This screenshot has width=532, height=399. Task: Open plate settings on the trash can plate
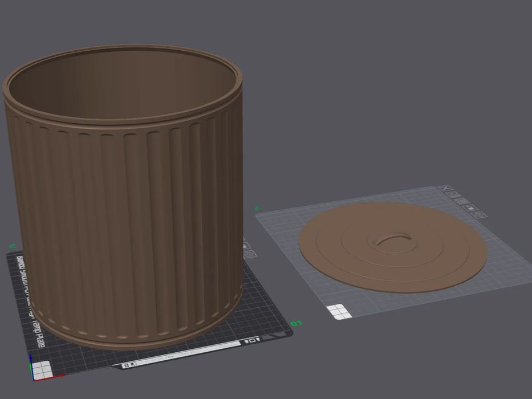click(x=250, y=254)
